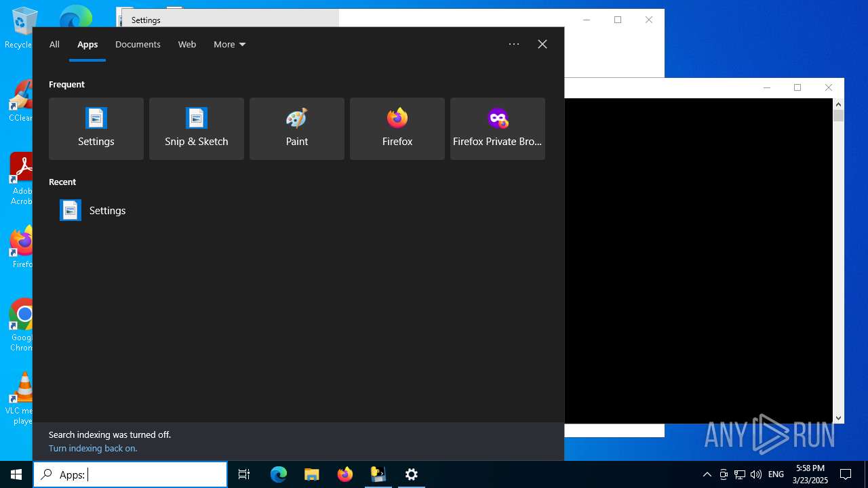Open Task View on taskbar

click(244, 474)
